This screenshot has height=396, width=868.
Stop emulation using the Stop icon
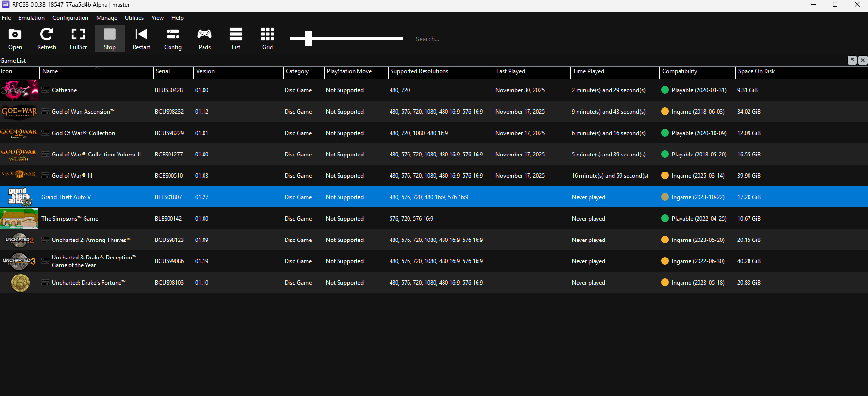tap(110, 39)
